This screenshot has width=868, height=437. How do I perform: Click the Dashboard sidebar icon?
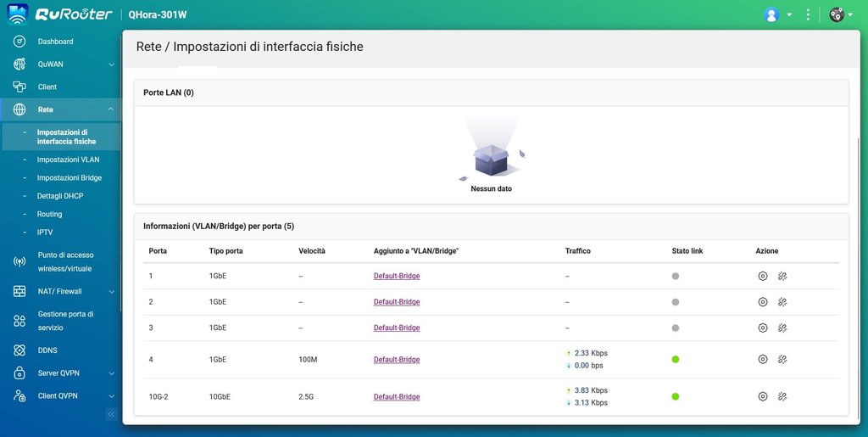[x=19, y=41]
